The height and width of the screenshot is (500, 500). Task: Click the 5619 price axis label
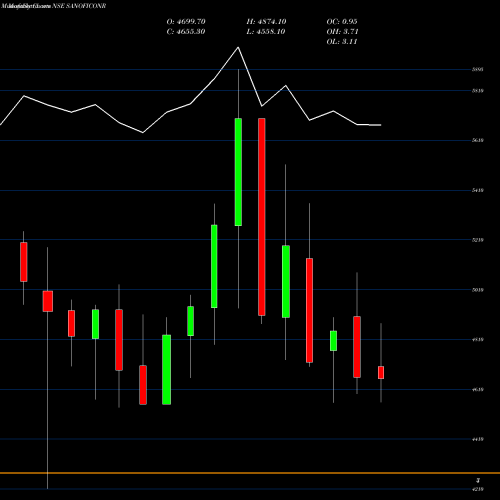(x=478, y=140)
